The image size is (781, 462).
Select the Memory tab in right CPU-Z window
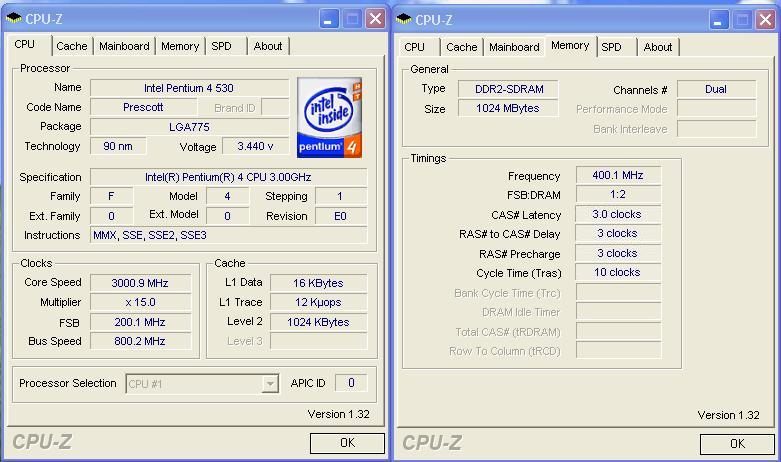(x=570, y=46)
